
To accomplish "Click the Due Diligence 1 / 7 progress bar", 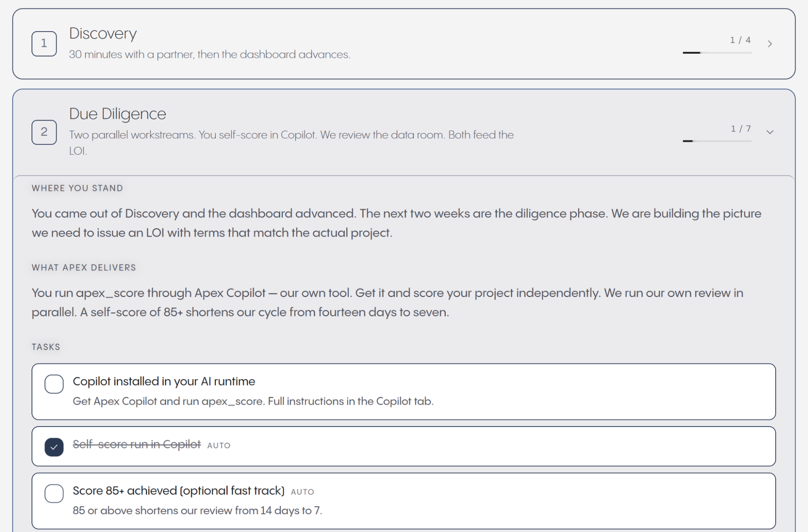I will (x=717, y=141).
